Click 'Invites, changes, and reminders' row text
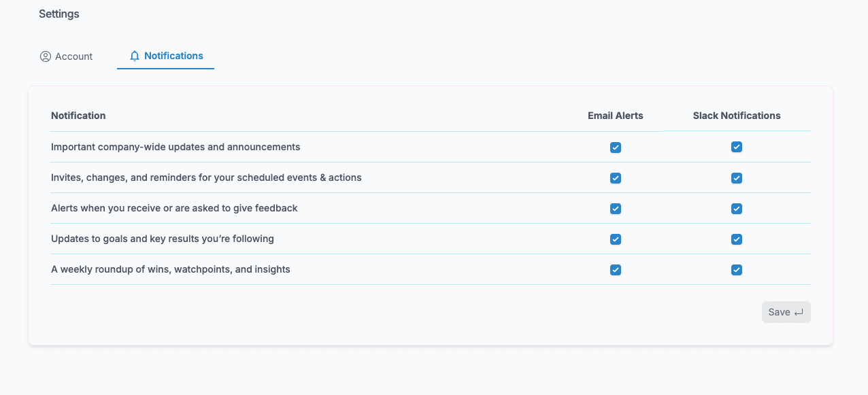The height and width of the screenshot is (395, 868). point(206,177)
